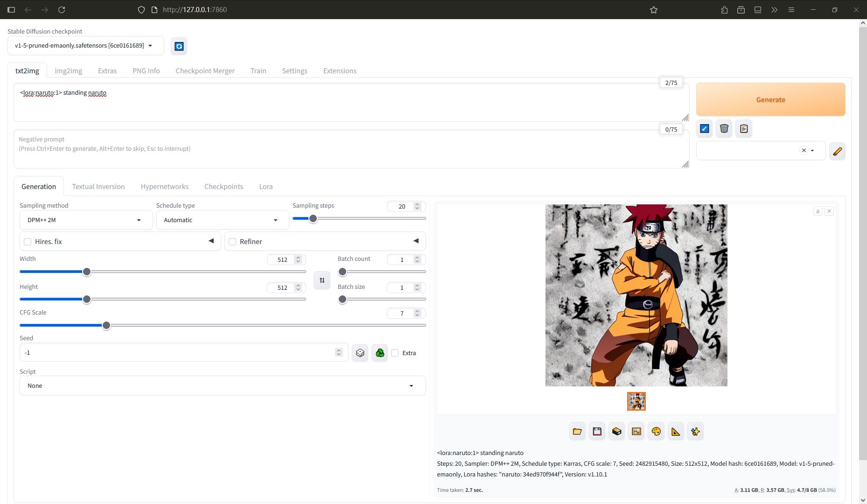Send the image to Extras ruler icon

point(676,432)
